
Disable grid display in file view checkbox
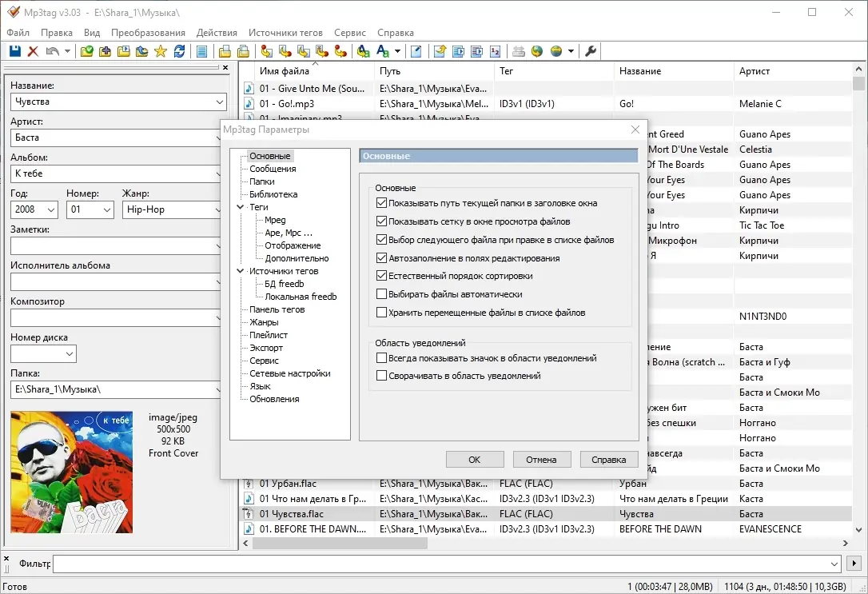point(381,221)
